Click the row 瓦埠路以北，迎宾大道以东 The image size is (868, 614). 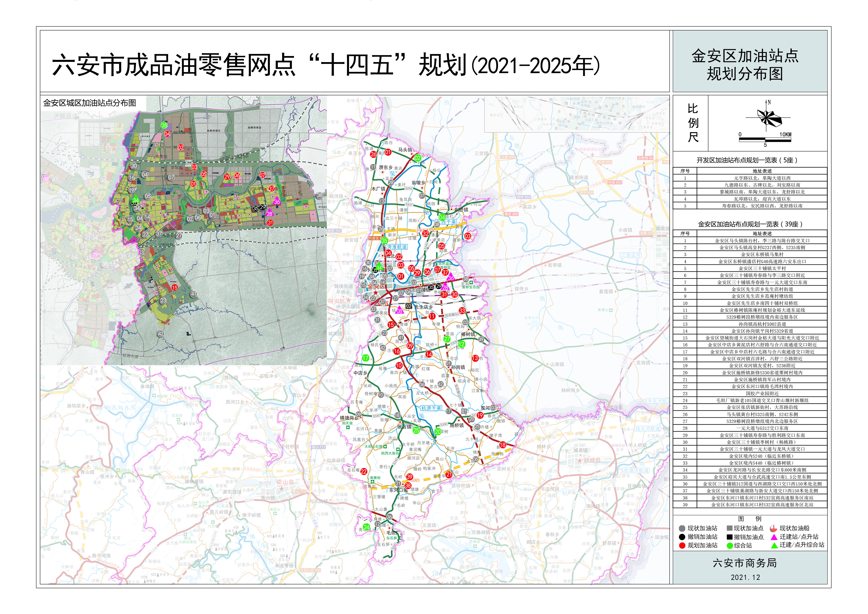[x=750, y=199]
